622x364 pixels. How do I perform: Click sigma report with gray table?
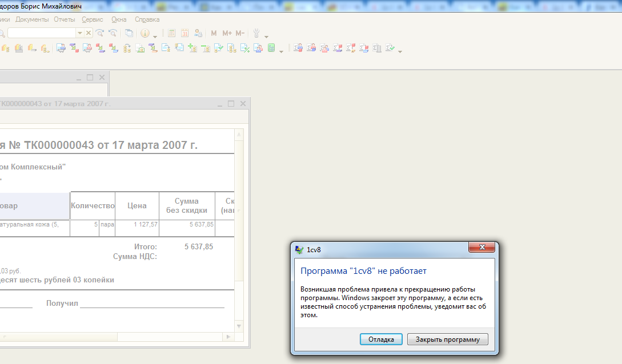click(x=377, y=48)
